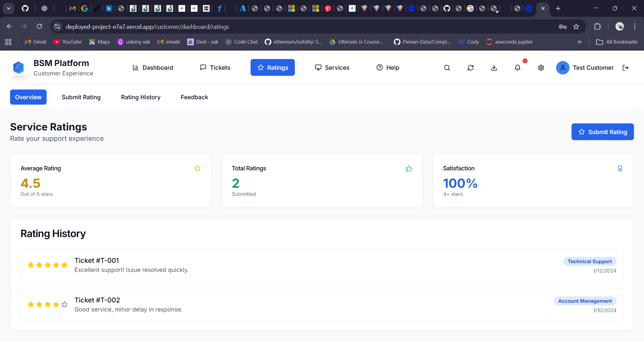Open the Help nav item
Viewport: 644px width, 342px height.
[x=388, y=67]
